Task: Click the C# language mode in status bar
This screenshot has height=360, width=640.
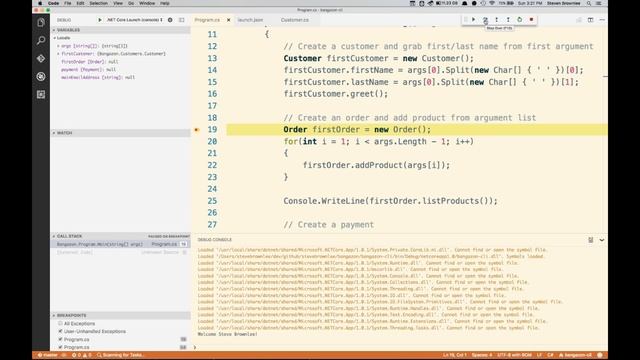Action: point(550,355)
